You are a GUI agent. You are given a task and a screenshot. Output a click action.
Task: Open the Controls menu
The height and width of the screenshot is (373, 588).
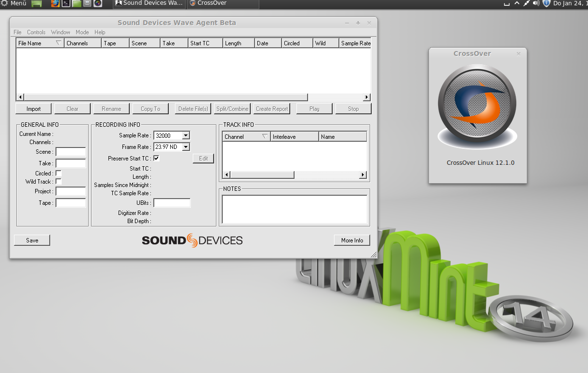pyautogui.click(x=36, y=32)
